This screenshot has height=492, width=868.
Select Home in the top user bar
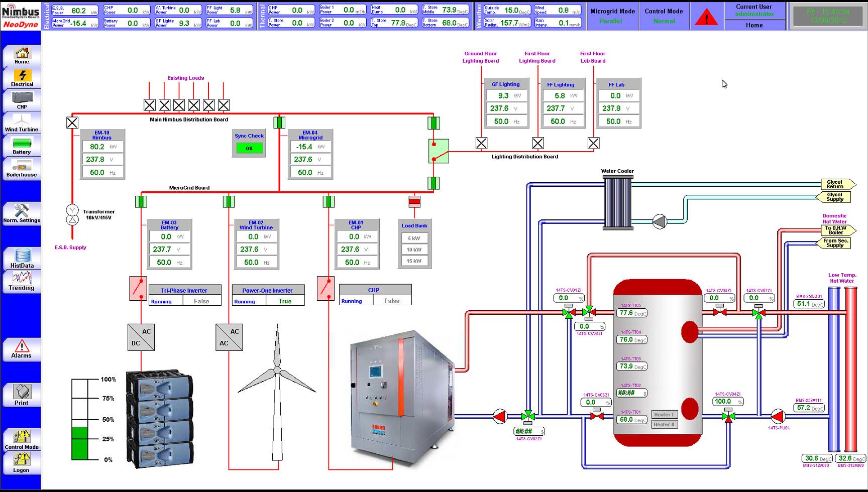point(755,25)
